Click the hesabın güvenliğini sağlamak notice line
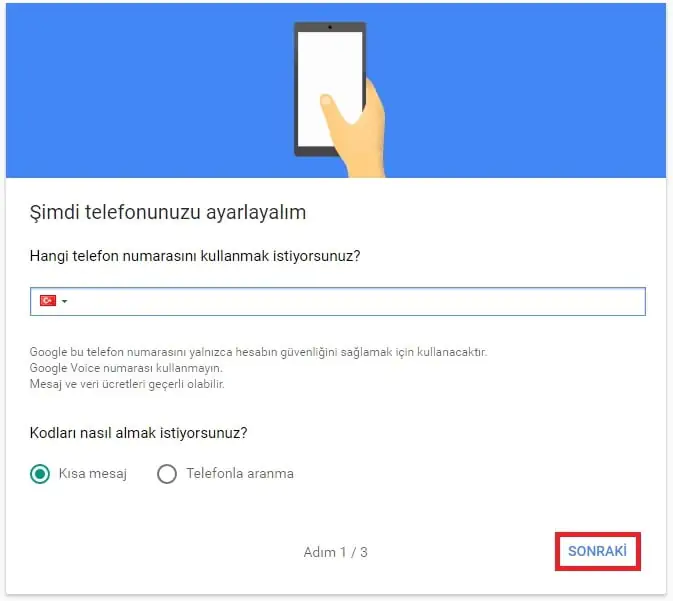The width and height of the screenshot is (673, 601). point(258,352)
